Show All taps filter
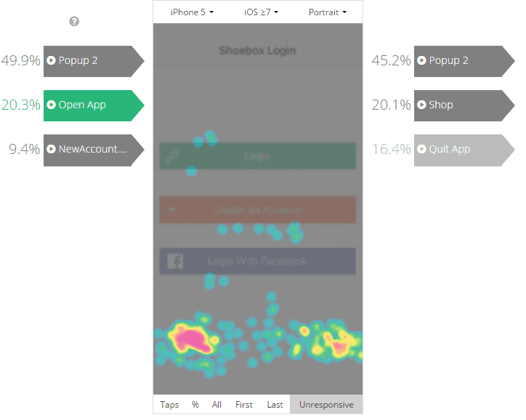 (217, 405)
